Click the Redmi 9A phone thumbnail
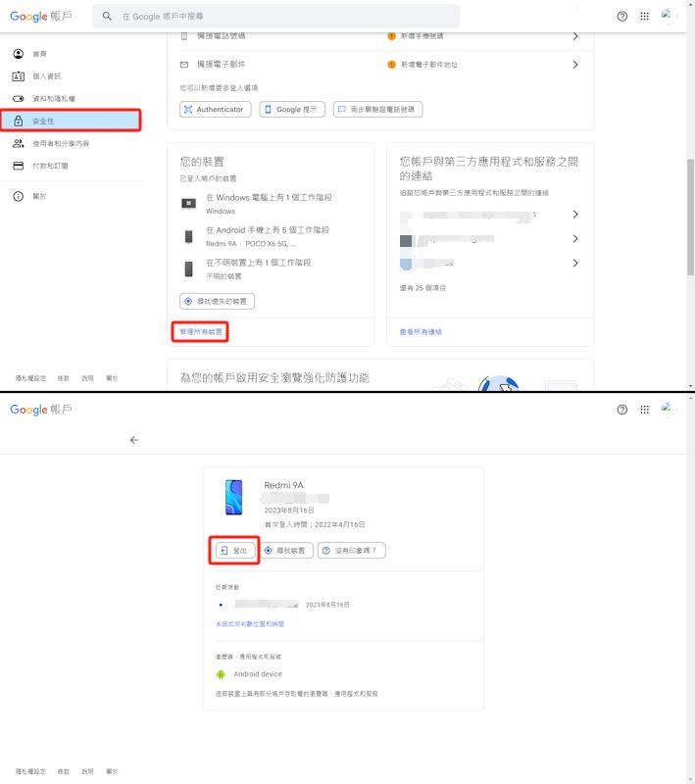Viewport: 695px width, 784px height. [x=234, y=498]
